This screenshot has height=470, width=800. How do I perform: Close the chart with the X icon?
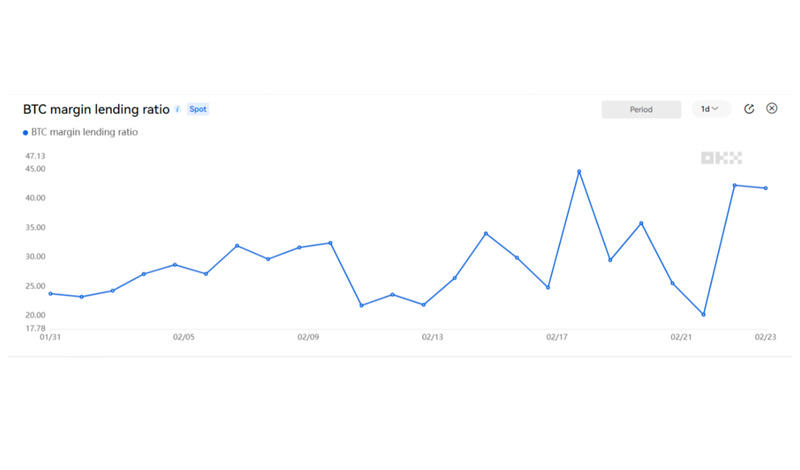(x=771, y=108)
